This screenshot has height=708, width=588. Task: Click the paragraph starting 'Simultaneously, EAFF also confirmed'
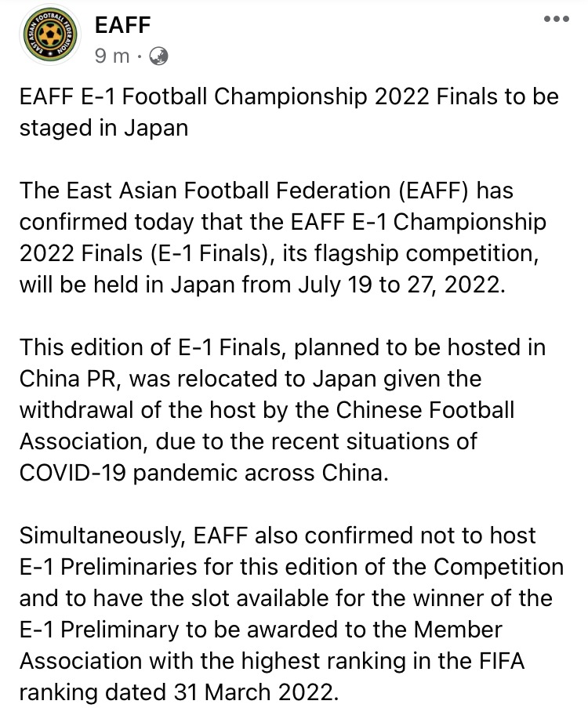click(292, 614)
